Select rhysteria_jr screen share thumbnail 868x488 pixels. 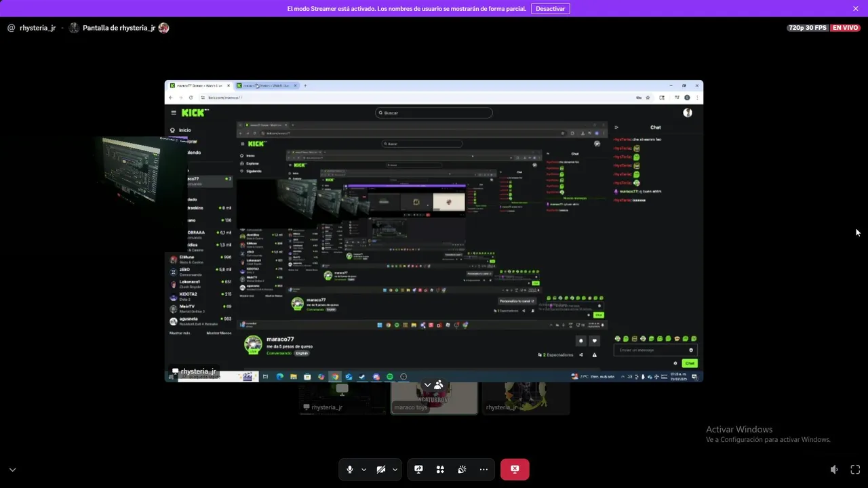(x=342, y=398)
